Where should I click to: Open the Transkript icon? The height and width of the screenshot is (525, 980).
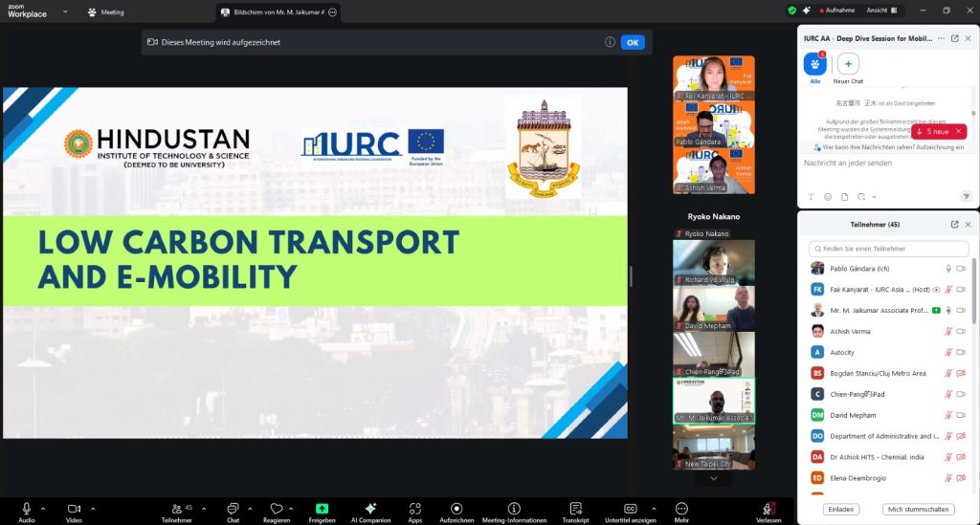(575, 508)
